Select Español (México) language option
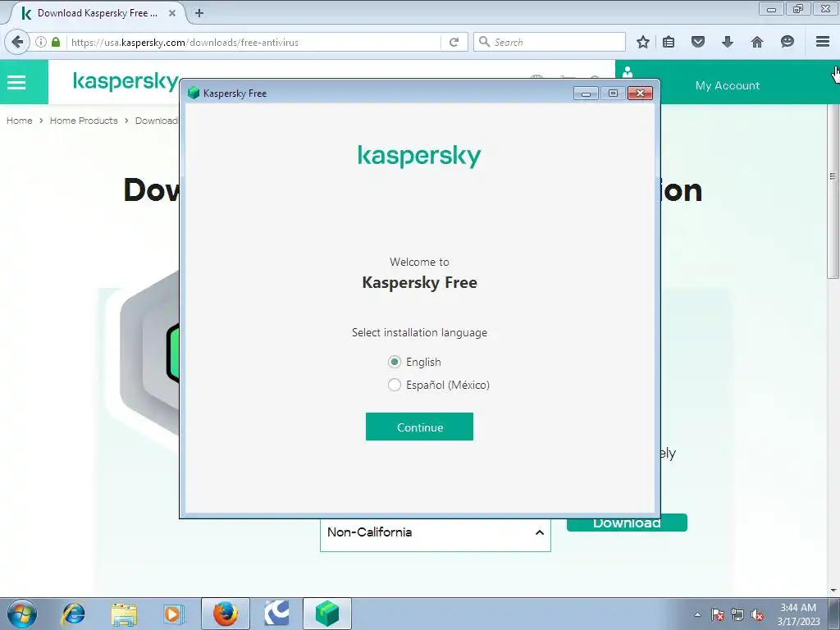The width and height of the screenshot is (840, 630). (395, 386)
